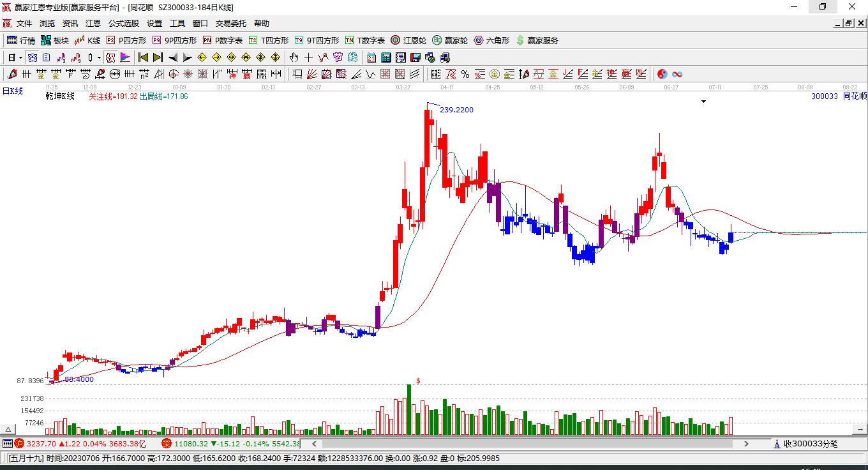Click the yellow diamond left-arrow icon
The height and width of the screenshot is (470, 868).
[202, 57]
